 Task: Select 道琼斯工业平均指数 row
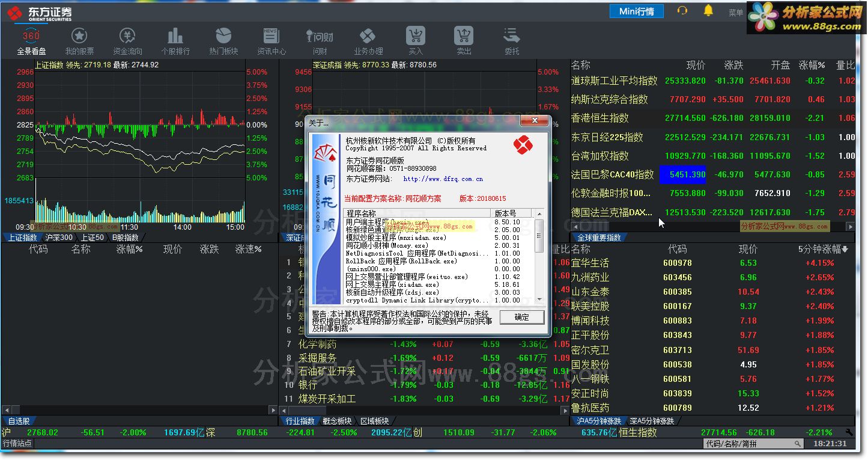712,81
